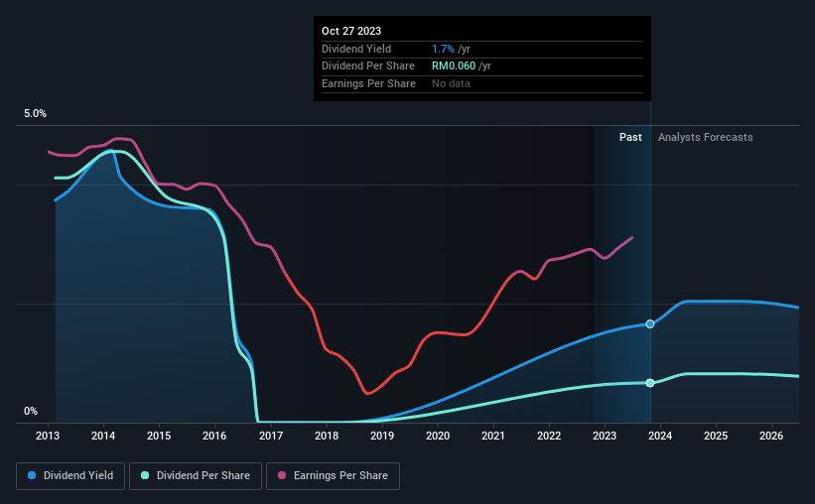Select the blue dividend yield data point marker

[x=650, y=323]
